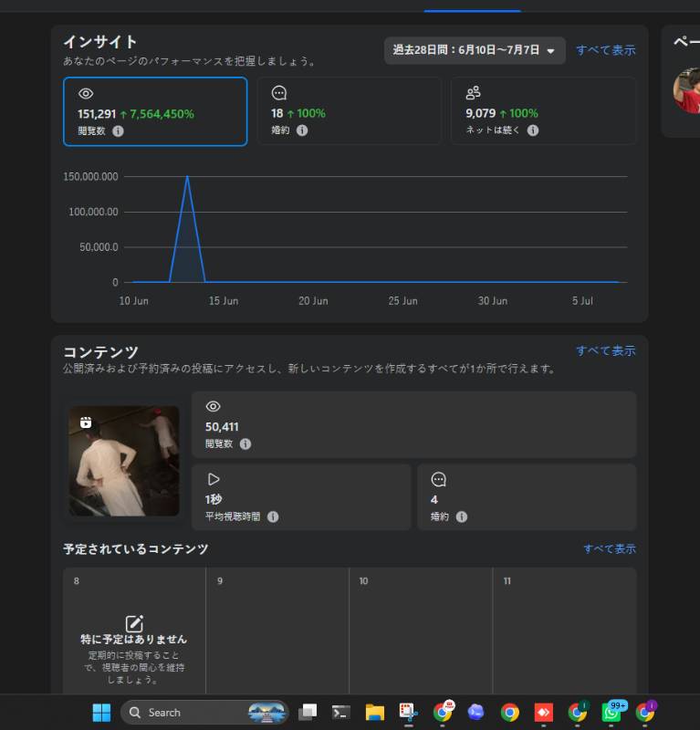This screenshot has width=700, height=730.
Task: Click the eye icon in views insight card
Action: [x=86, y=94]
